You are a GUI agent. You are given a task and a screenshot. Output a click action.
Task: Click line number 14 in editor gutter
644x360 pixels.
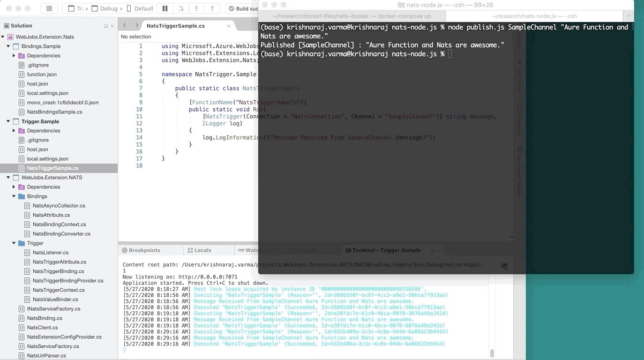pos(139,137)
